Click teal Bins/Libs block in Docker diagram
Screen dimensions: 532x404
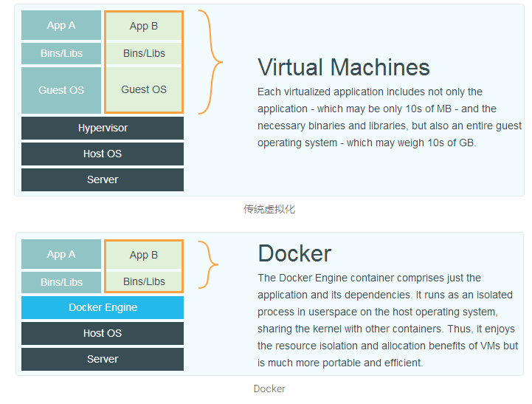(x=61, y=282)
